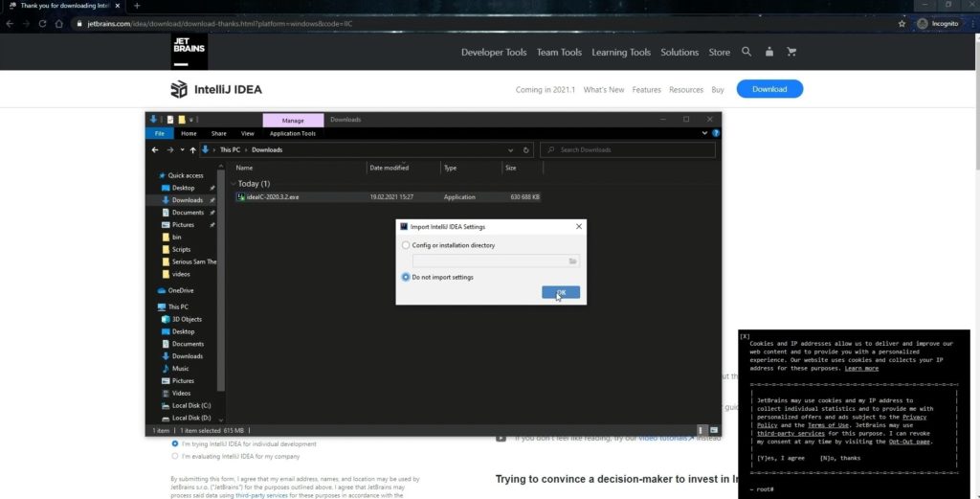
Task: Open the Application Tools ribbon tab
Action: pos(293,133)
